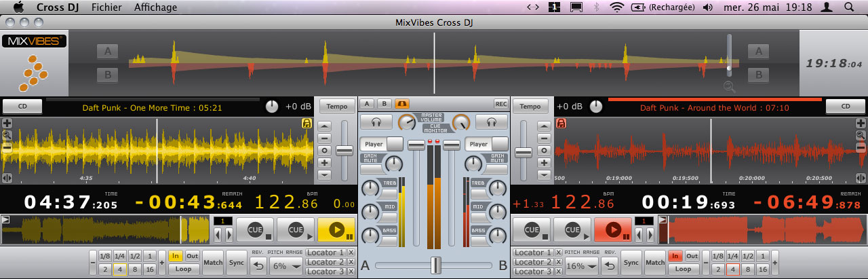Click the headphones cue button for deck A
Viewport: 868px width, 279px height.
click(376, 122)
